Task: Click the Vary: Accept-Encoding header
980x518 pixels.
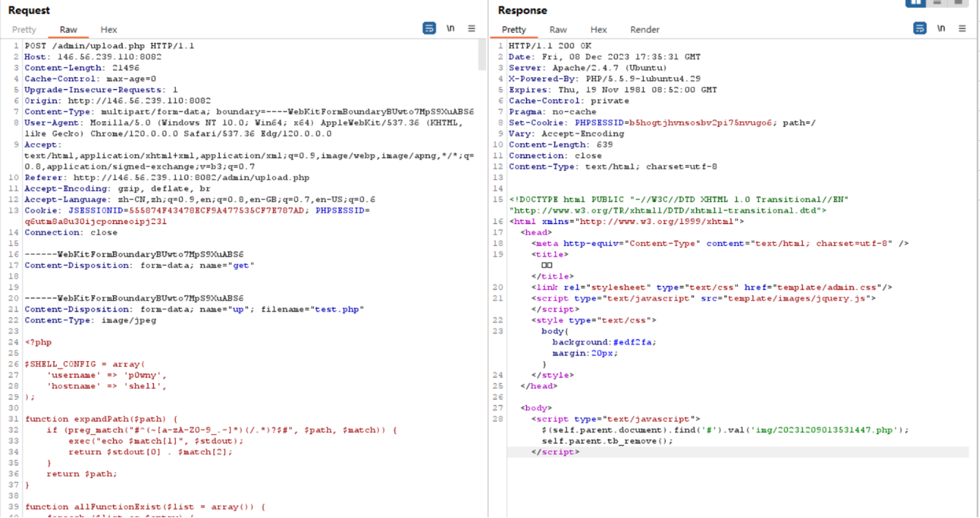Action: pyautogui.click(x=566, y=134)
